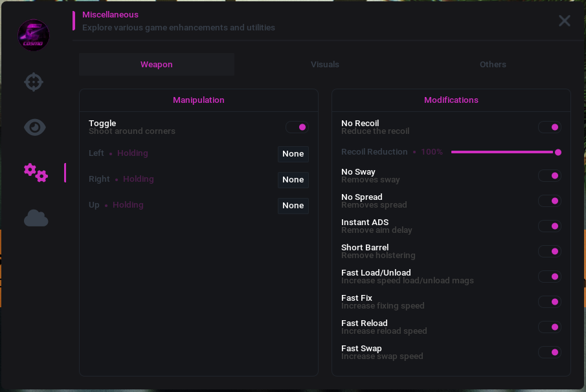This screenshot has height=392, width=586.
Task: Click the Cosmo logo avatar
Action: pos(34,35)
